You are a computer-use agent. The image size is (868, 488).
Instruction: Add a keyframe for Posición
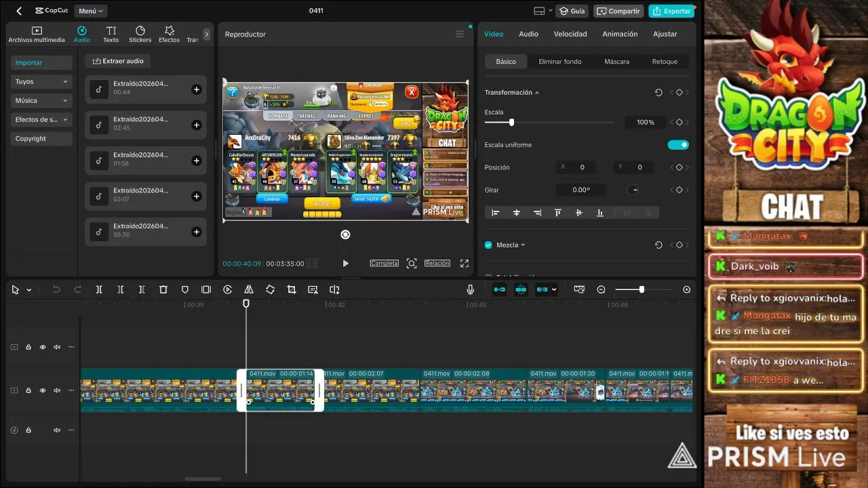pyautogui.click(x=679, y=167)
